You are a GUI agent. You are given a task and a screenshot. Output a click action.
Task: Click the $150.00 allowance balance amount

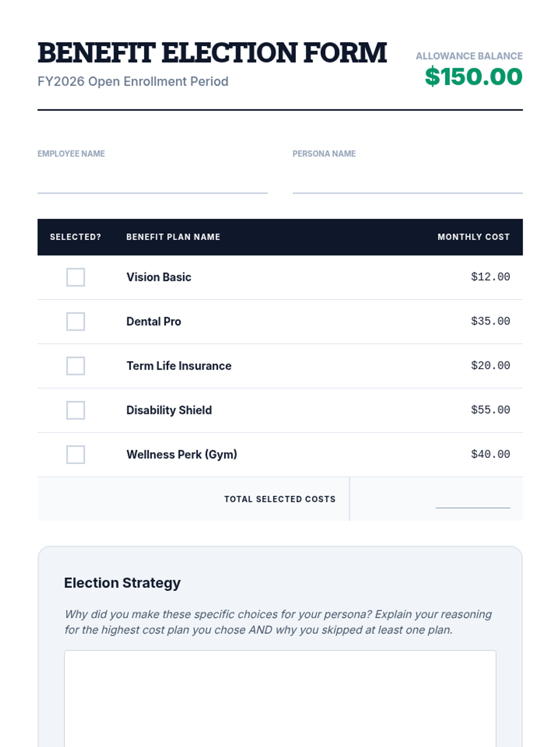click(x=474, y=77)
